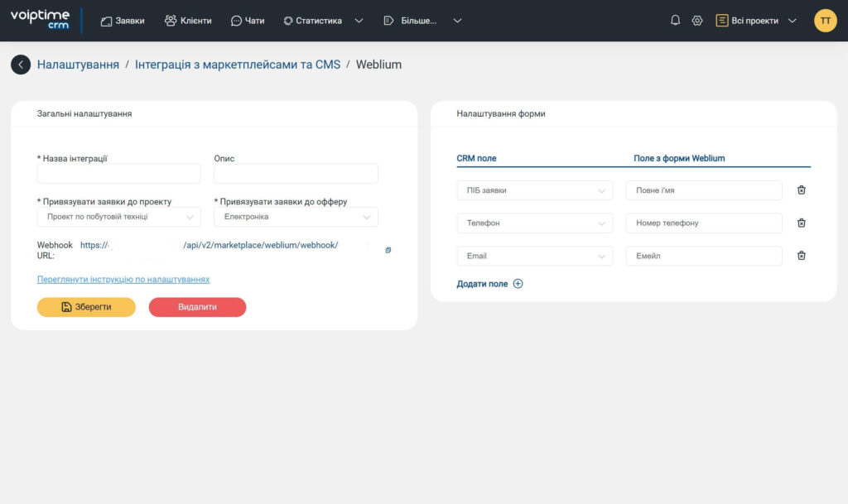Open the TT user avatar menu
Viewport: 848px width, 504px height.
tap(826, 21)
